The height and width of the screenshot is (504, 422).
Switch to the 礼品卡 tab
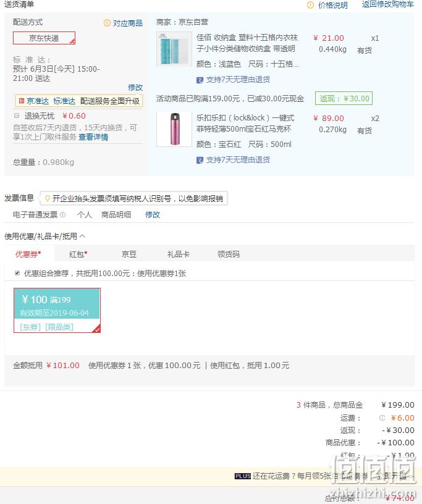point(179,254)
